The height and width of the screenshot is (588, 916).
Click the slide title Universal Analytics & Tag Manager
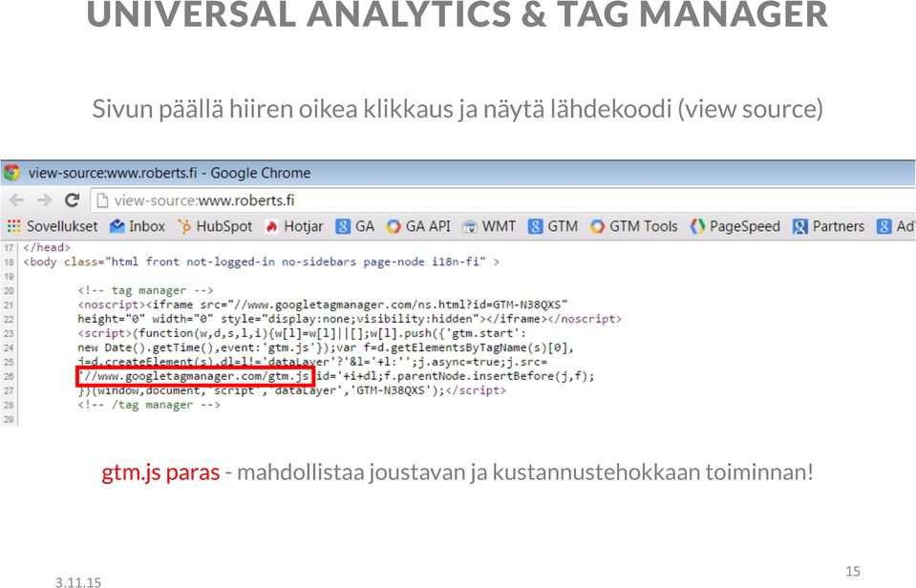(458, 14)
